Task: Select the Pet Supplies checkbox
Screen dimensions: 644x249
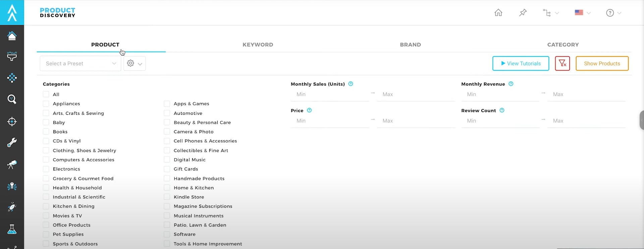Action: pyautogui.click(x=46, y=234)
